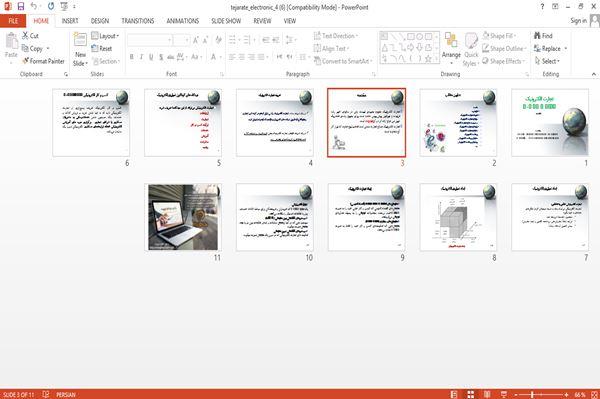Viewport: 600px width, 399px height.
Task: Click Start From Beginning icon in quick access toolbar
Action: (64, 6)
